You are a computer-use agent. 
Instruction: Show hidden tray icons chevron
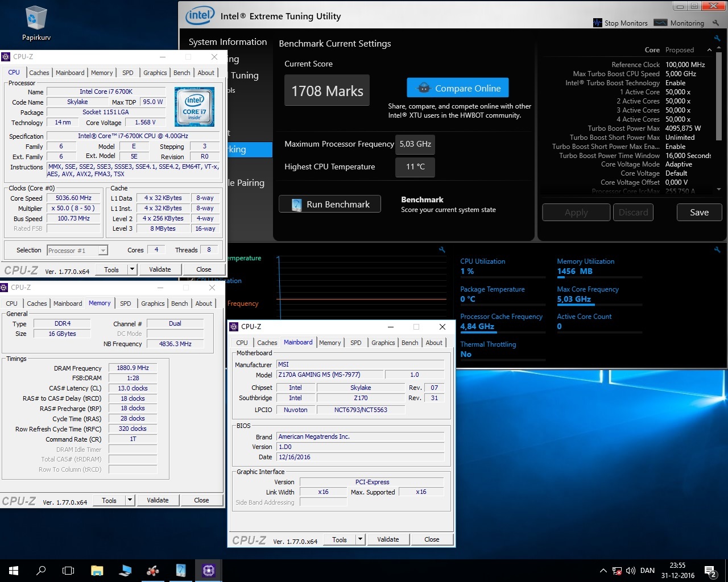(603, 571)
